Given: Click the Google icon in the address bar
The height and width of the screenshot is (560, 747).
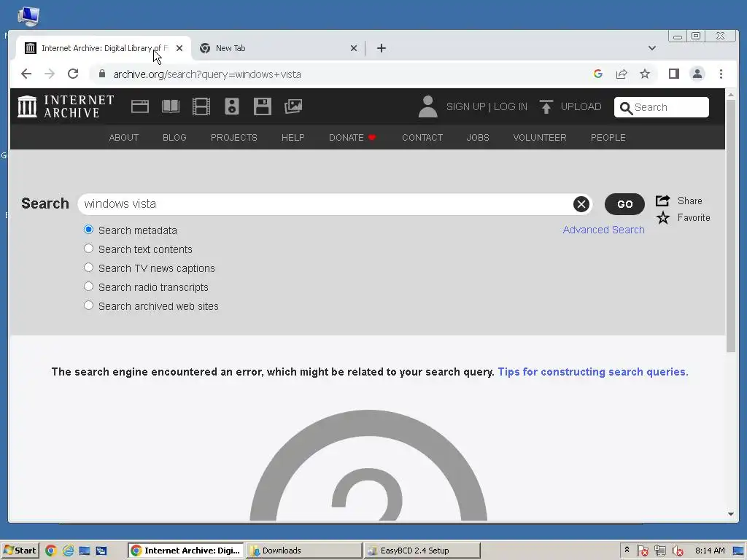Looking at the screenshot, I should 598,74.
